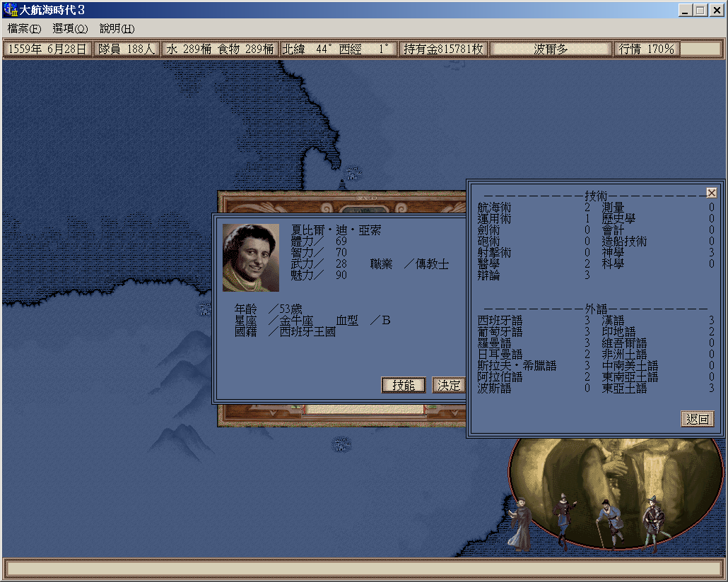
Task: Click the town marker north of the dialog
Action: coord(353,172)
